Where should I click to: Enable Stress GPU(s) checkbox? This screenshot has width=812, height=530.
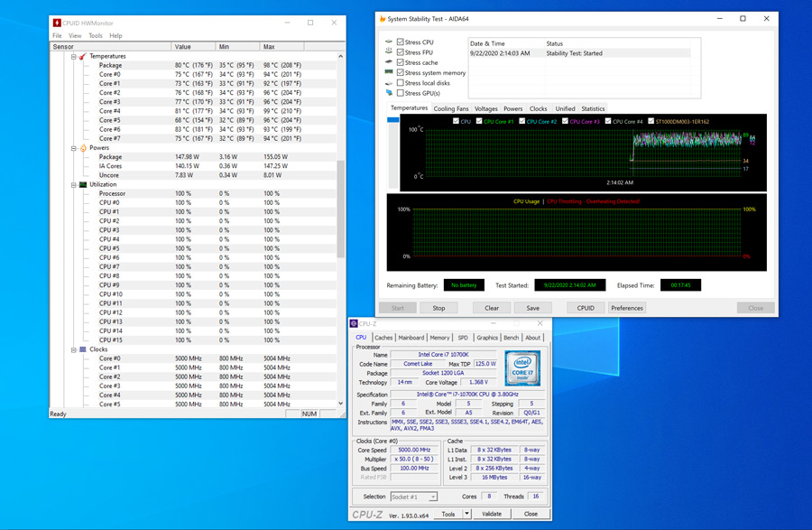coord(401,93)
